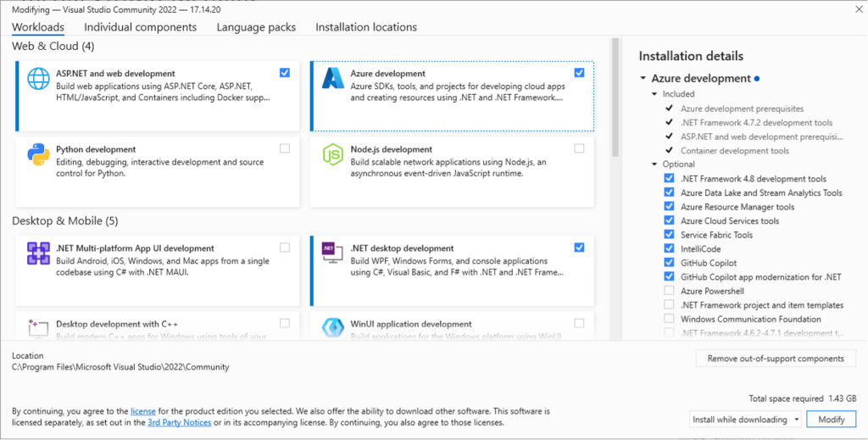Click the ASP.NET globe workload icon
Viewport: 868px width, 440px height.
point(39,80)
